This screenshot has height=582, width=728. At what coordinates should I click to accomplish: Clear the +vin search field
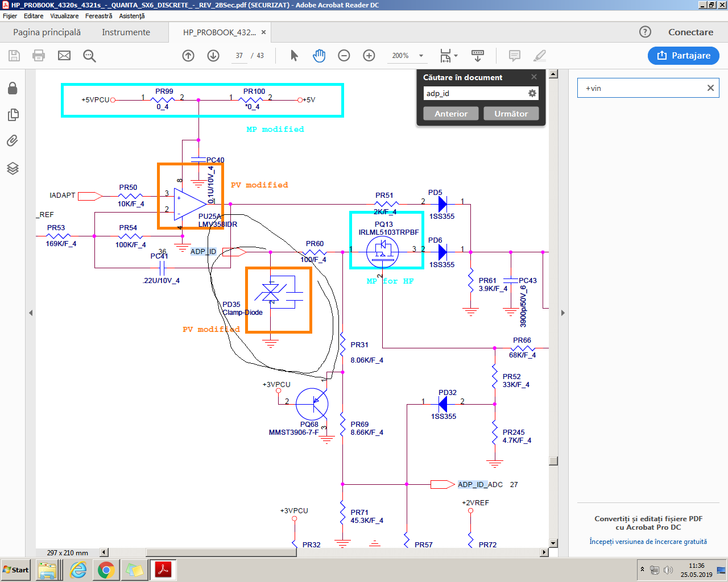(x=710, y=88)
